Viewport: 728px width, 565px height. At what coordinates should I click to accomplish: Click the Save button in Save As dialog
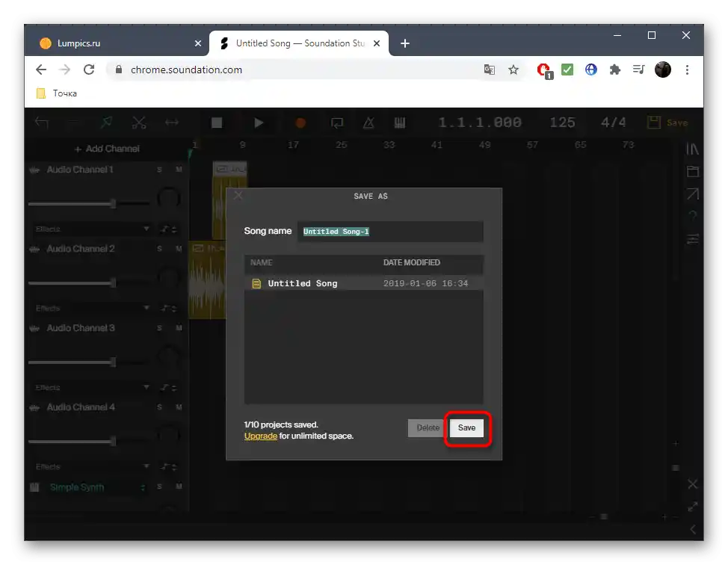466,427
